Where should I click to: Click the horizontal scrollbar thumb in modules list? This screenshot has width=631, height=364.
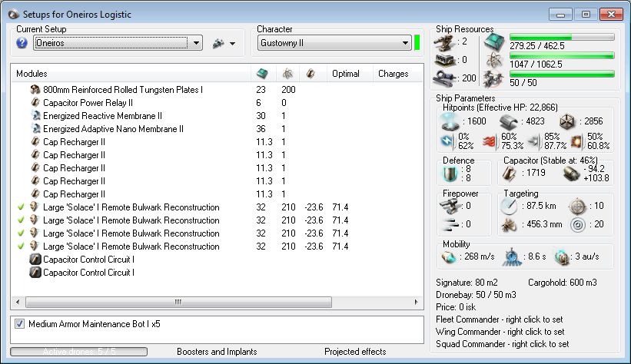178,302
